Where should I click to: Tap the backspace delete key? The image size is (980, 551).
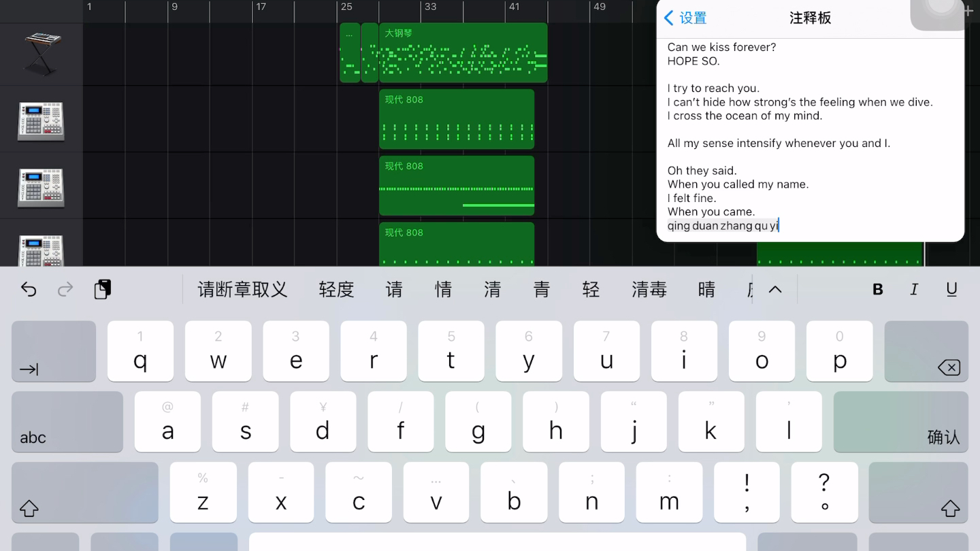(926, 351)
